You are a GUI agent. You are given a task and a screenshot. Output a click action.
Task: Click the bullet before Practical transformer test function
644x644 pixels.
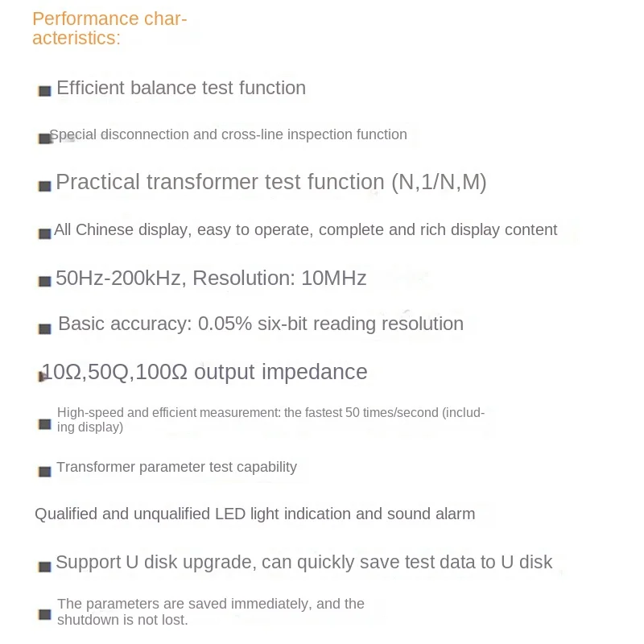[x=45, y=186]
